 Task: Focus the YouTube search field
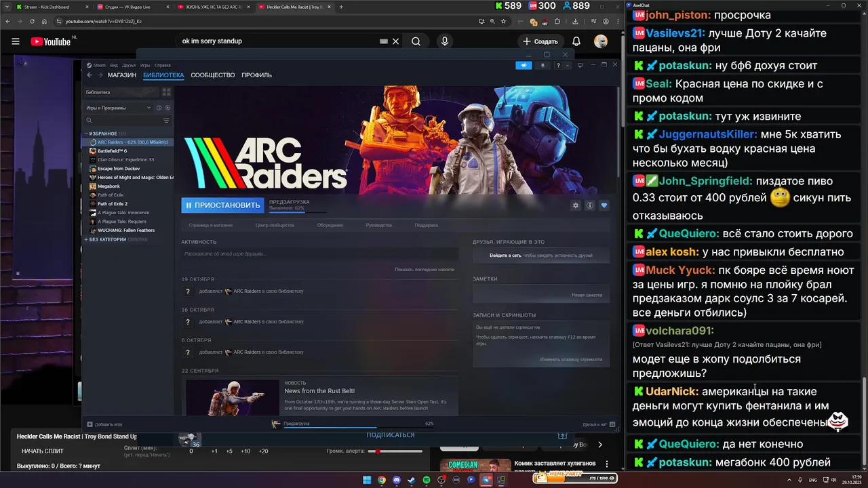[x=278, y=41]
